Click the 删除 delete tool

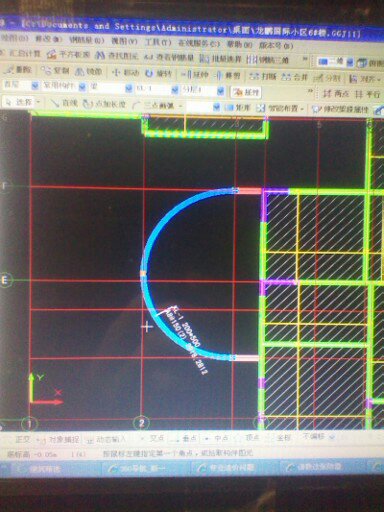pos(19,70)
